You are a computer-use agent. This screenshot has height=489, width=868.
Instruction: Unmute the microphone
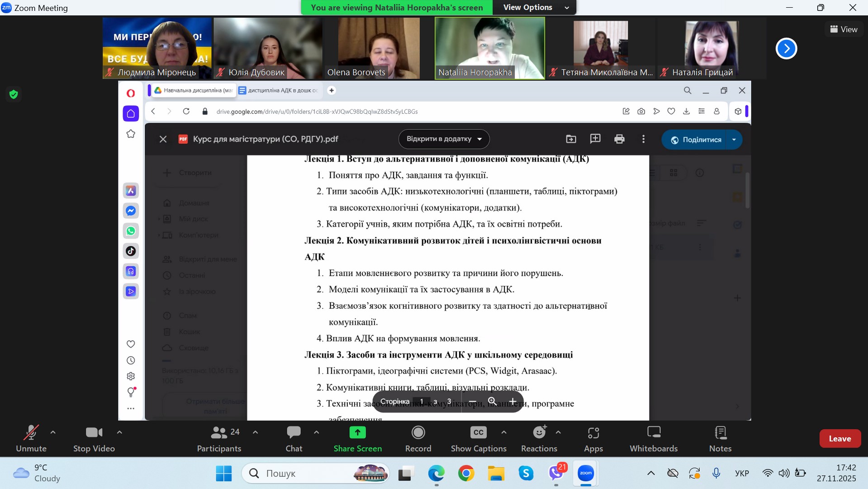point(31,438)
